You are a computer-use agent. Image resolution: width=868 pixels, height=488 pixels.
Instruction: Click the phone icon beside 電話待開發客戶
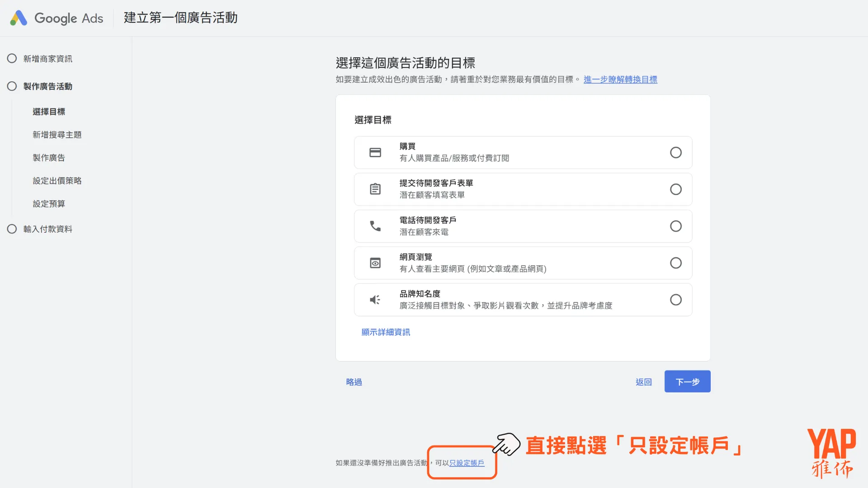coord(375,226)
